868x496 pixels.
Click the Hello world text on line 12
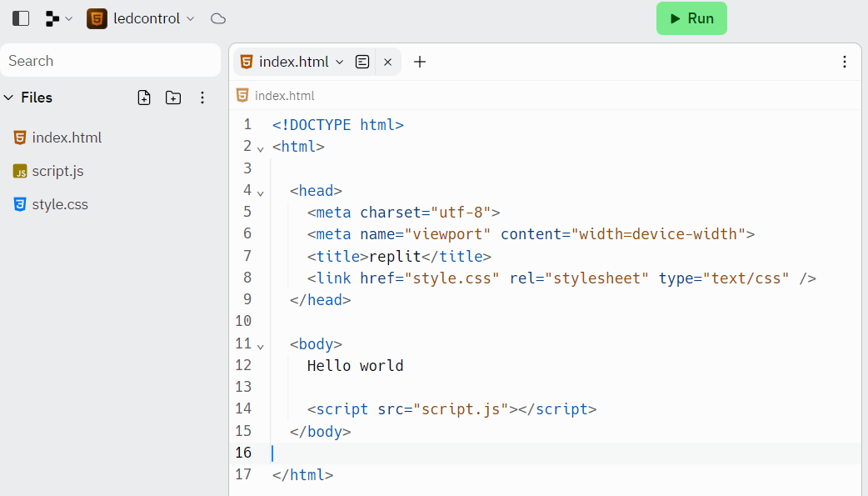(355, 366)
